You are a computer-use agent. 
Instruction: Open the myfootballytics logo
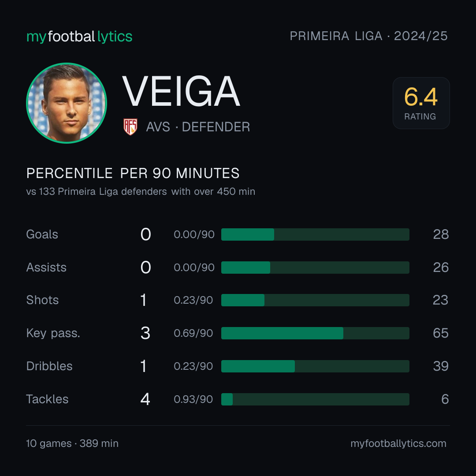[x=79, y=37]
